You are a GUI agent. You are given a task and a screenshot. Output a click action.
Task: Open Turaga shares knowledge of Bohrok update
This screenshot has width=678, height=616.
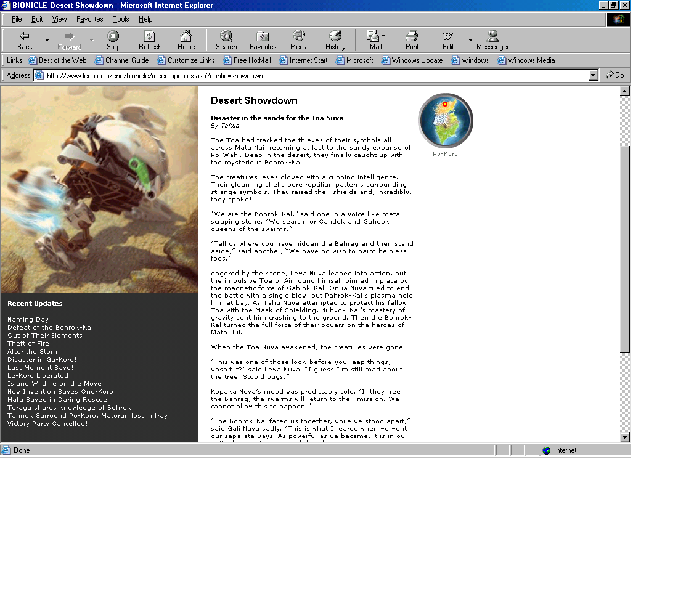69,408
